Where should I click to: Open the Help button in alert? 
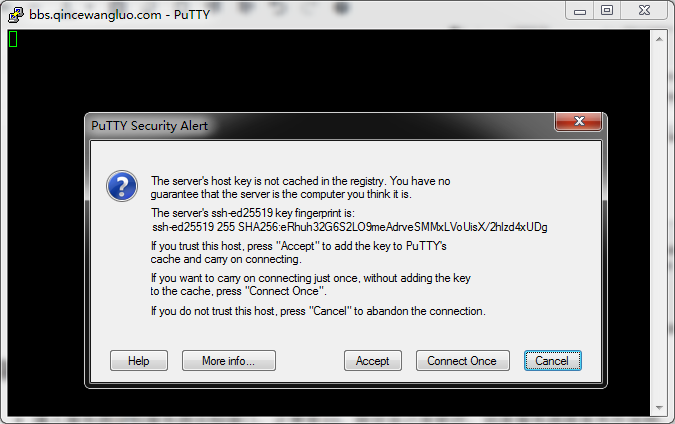[x=139, y=360]
